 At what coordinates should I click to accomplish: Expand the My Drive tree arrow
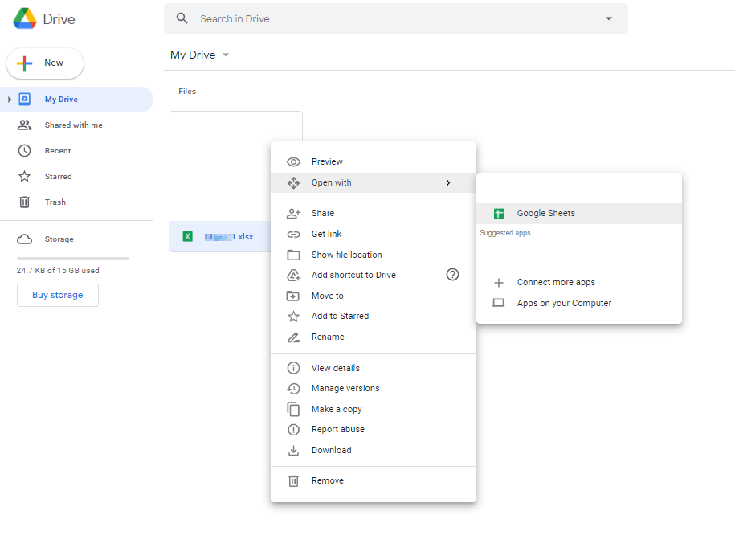(9, 100)
